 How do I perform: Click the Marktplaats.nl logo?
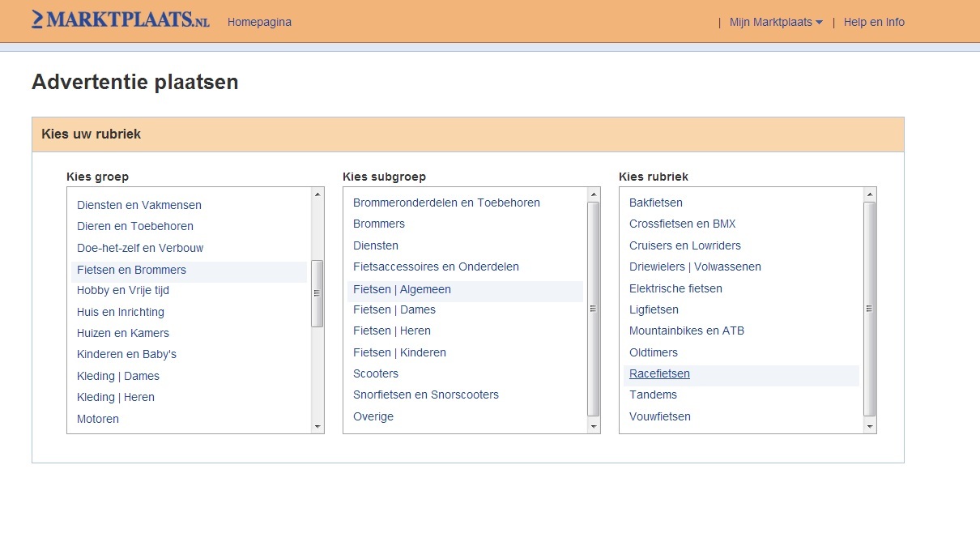(121, 20)
